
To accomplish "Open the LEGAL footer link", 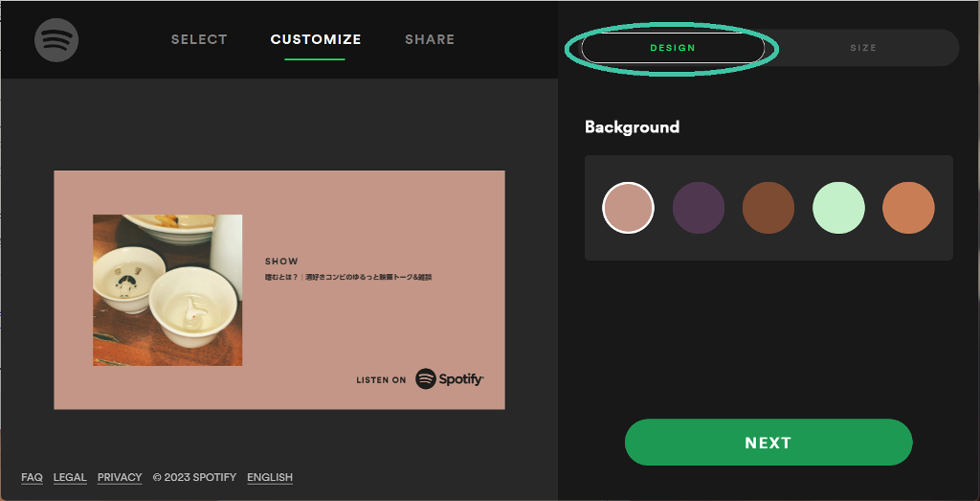I will (x=70, y=477).
